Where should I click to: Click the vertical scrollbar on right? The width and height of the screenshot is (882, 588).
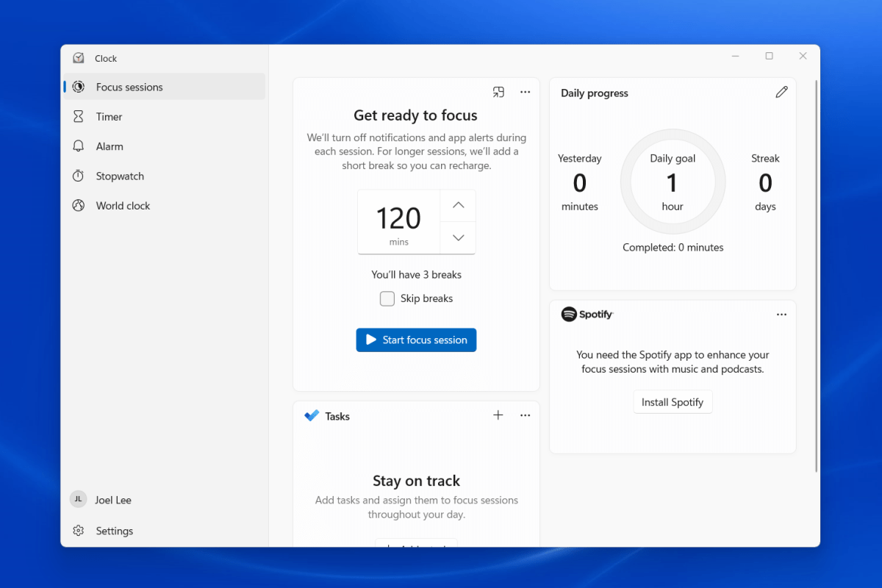(x=817, y=276)
